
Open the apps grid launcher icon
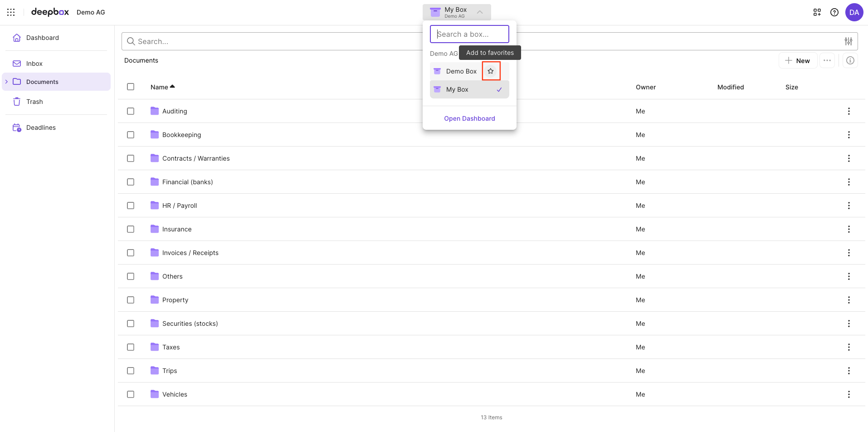coord(11,12)
